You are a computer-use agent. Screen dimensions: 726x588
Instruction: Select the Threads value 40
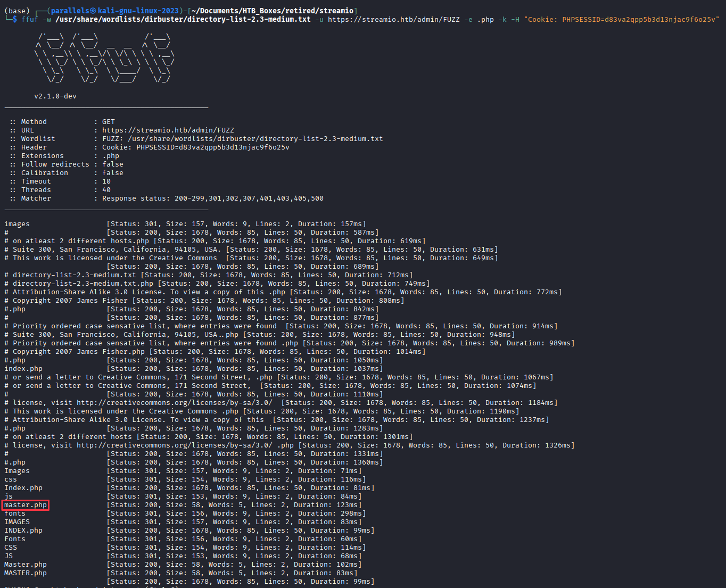point(106,190)
